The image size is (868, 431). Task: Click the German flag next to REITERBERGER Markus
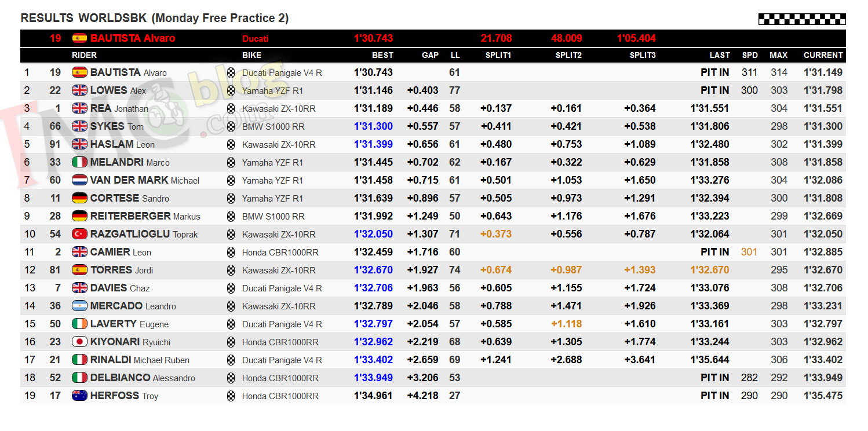coord(79,216)
